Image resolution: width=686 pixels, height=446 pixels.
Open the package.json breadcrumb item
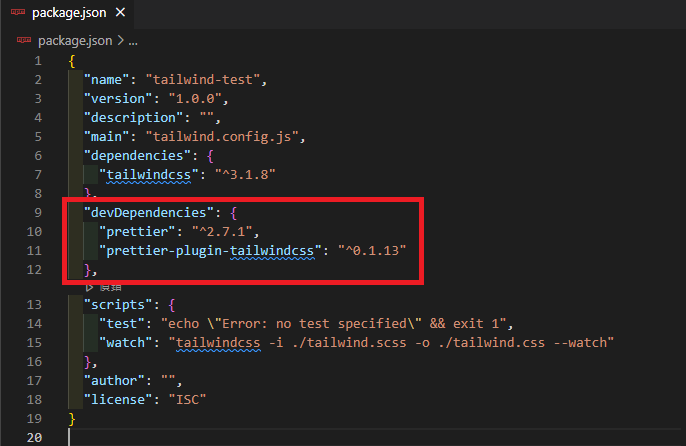75,41
